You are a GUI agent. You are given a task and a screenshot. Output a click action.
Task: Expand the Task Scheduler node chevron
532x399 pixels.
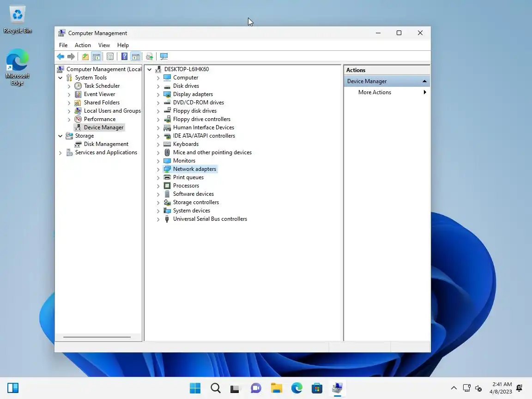click(x=69, y=86)
